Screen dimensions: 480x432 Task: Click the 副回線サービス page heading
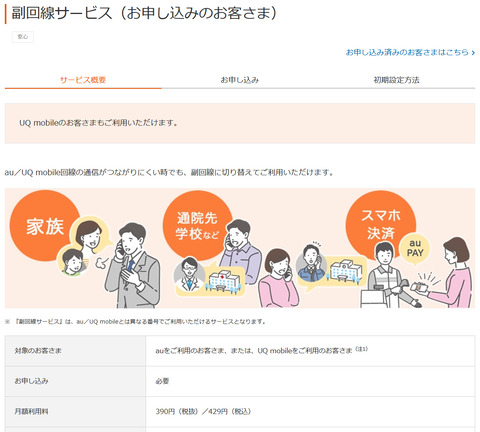point(144,14)
